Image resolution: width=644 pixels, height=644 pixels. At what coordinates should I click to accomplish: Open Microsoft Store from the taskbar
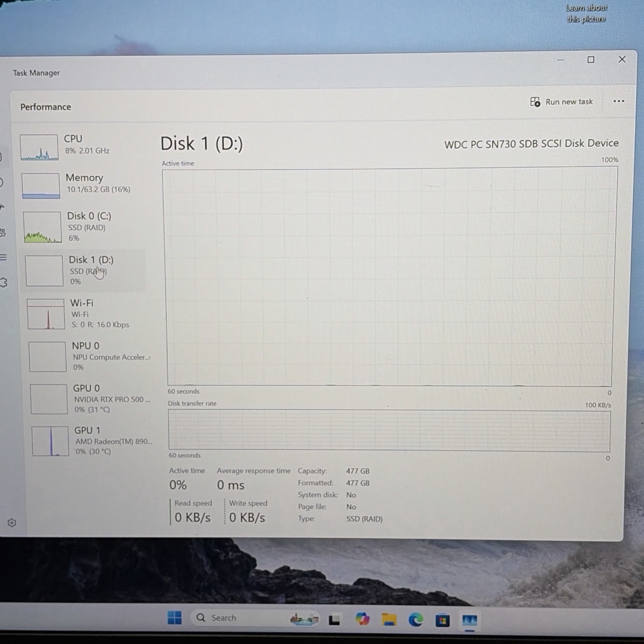(442, 621)
